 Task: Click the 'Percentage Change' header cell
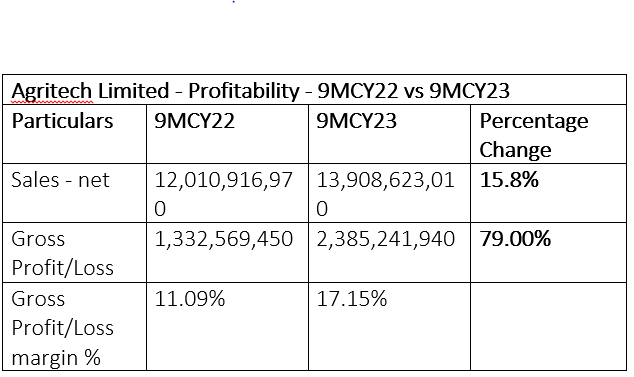coord(549,134)
